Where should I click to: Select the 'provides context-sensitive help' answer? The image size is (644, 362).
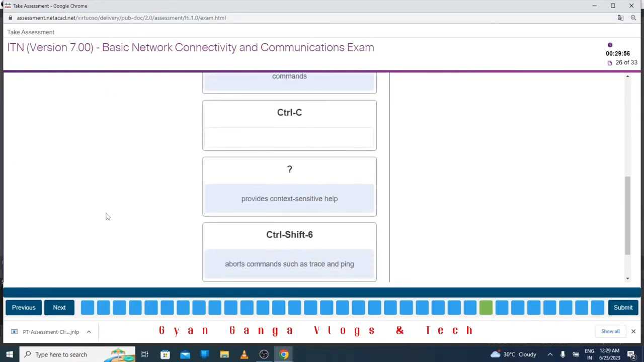click(x=289, y=199)
